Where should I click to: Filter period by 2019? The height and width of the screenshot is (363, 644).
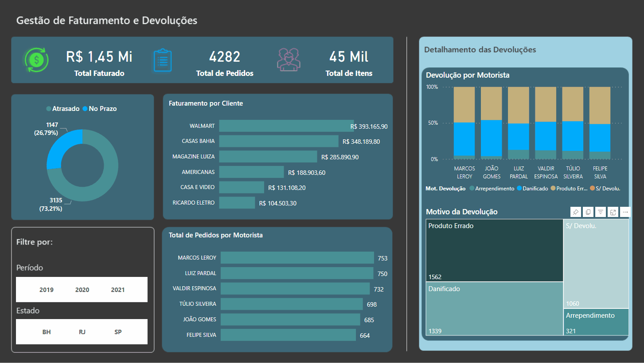[x=47, y=290]
